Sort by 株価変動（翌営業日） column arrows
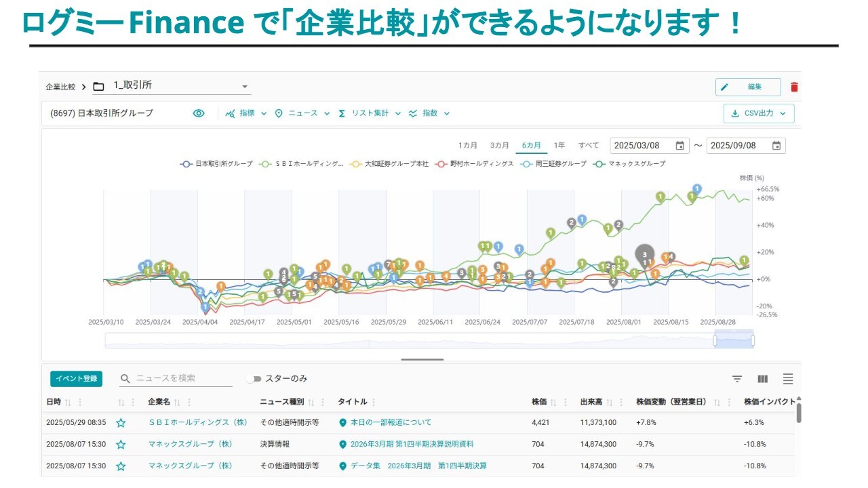The width and height of the screenshot is (868, 488). 716,402
